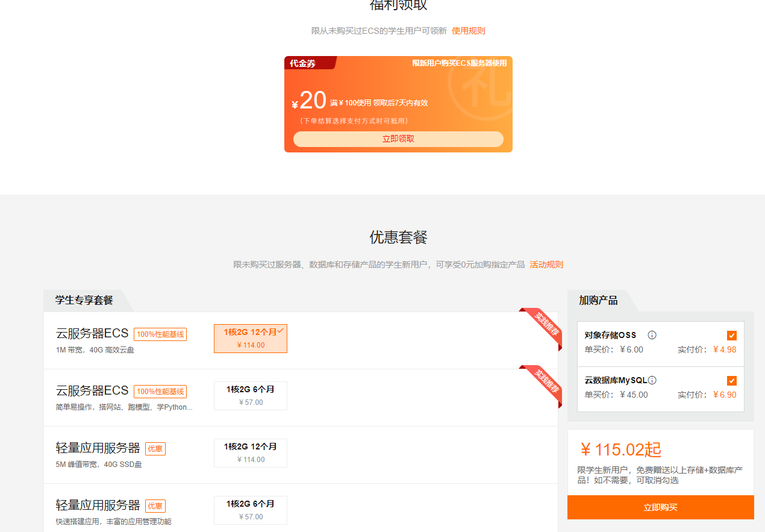Click the 实践推荐 ribbon on 12-month ECS

[543, 326]
